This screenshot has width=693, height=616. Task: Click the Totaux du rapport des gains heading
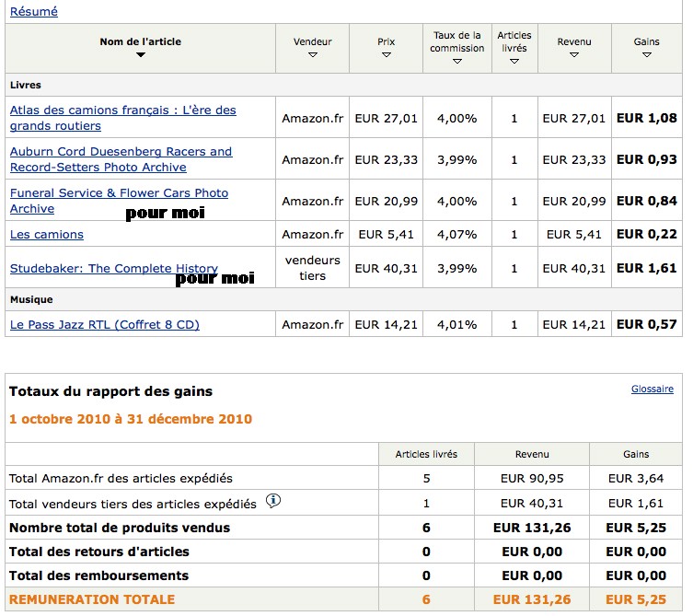[x=110, y=391]
